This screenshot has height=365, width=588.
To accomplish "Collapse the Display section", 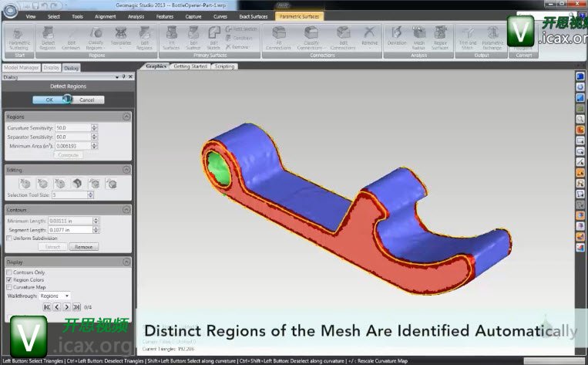I will 126,262.
